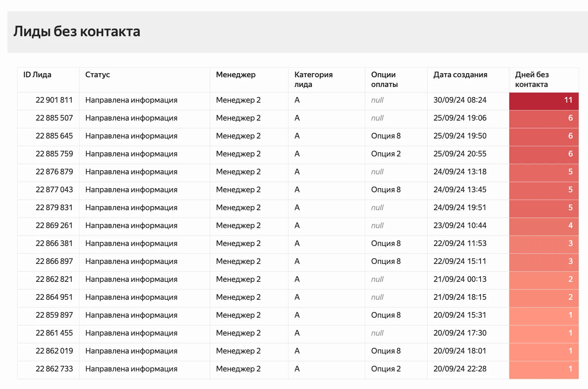Open lead ID 22 877 043
Image resolution: width=588 pixels, height=389 pixels.
pyautogui.click(x=54, y=190)
